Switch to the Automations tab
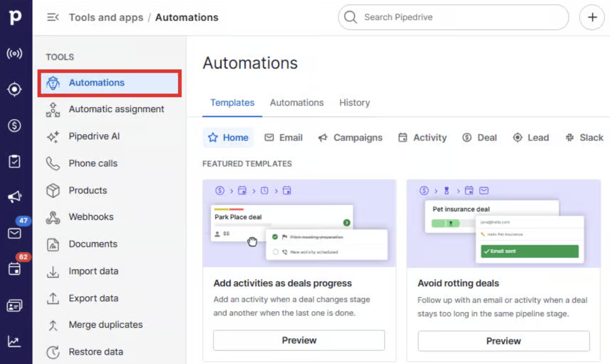This screenshot has width=615, height=364. [x=297, y=103]
